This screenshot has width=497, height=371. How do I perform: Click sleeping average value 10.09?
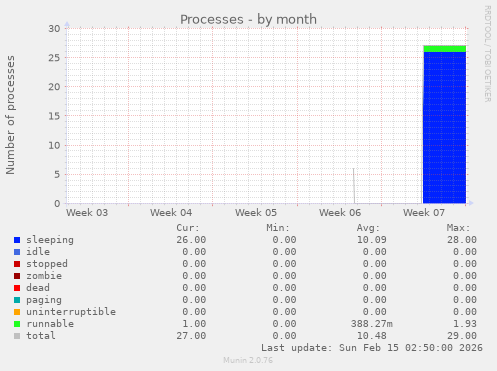pos(372,240)
